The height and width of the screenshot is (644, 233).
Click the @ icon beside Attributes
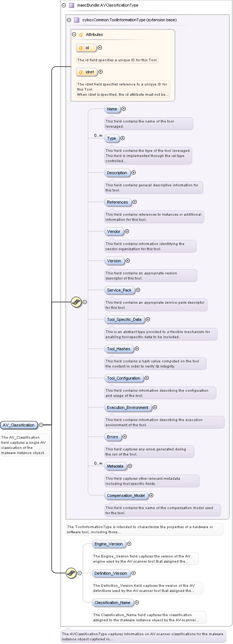tap(81, 34)
